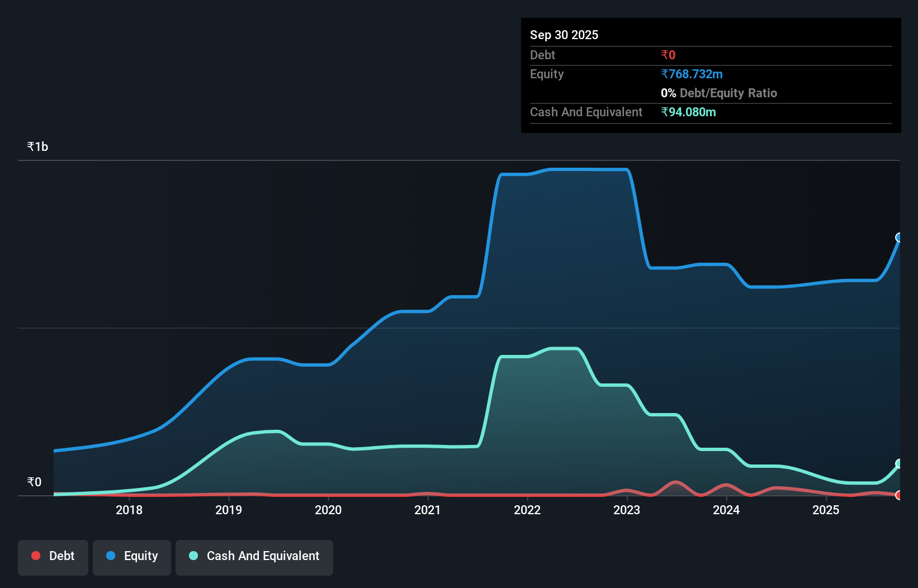Expand the Sep 30 2025 tooltip details
Image resolution: width=918 pixels, height=588 pixels.
coord(564,35)
